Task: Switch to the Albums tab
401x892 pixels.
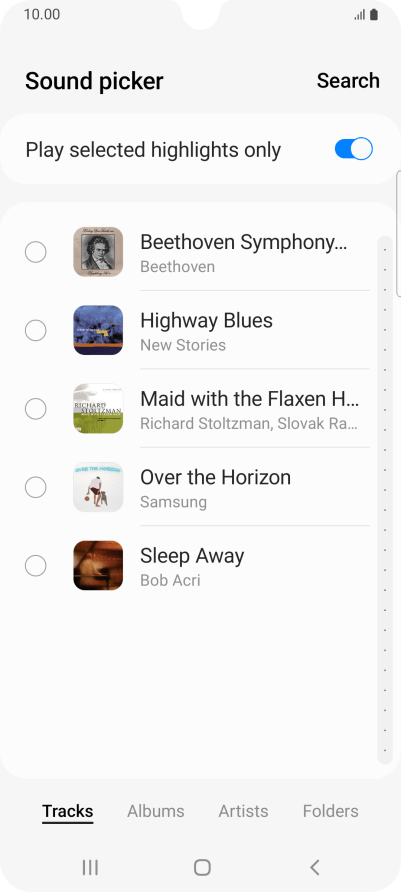Action: [156, 811]
